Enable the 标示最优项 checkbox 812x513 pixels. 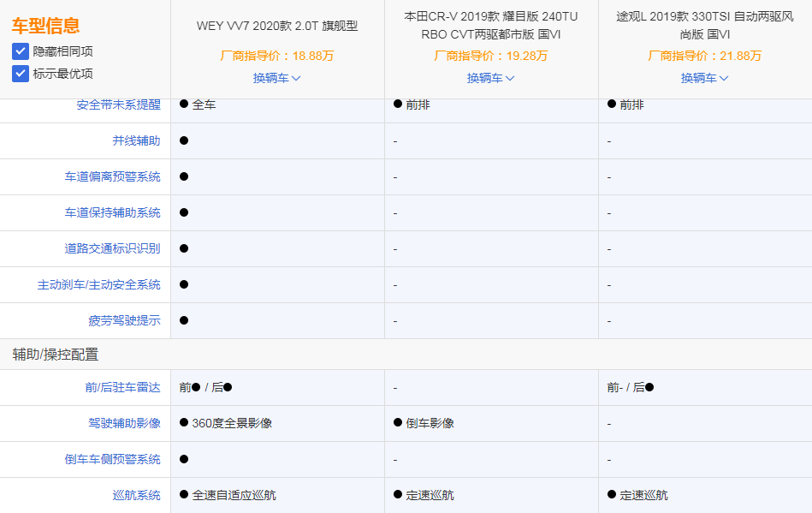point(21,73)
